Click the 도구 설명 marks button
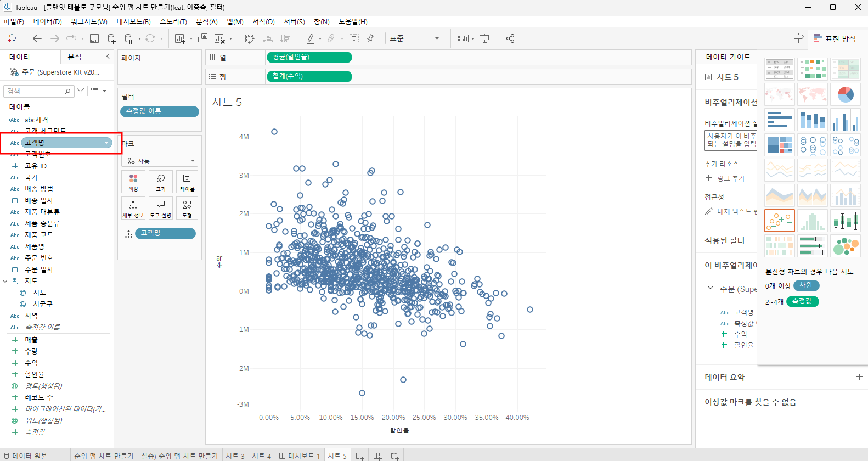Viewport: 868px width, 461px height. point(161,209)
